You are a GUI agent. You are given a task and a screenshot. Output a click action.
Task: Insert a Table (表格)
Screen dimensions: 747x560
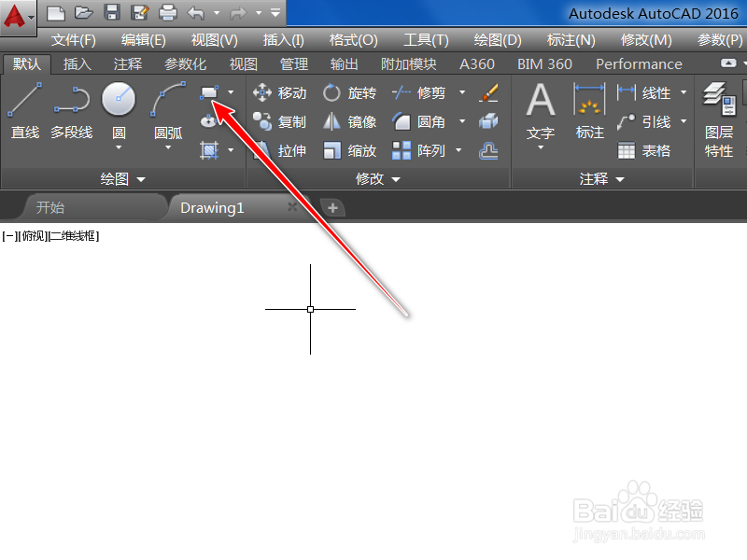point(644,151)
